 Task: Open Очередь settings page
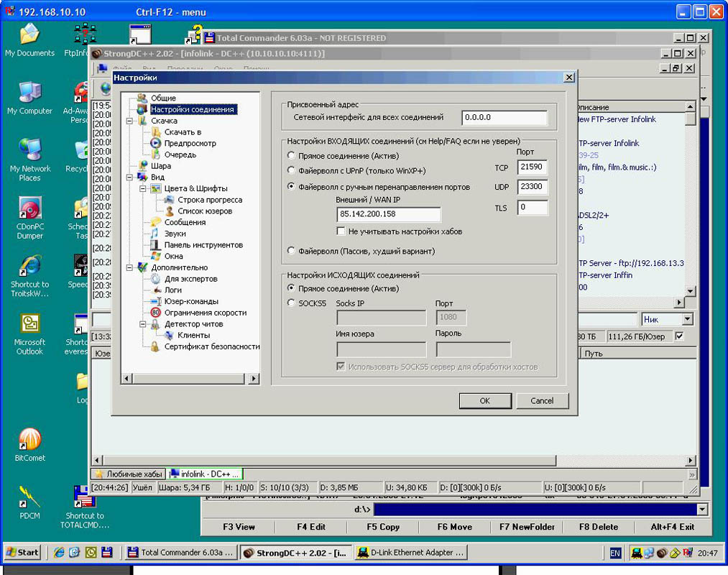click(180, 155)
